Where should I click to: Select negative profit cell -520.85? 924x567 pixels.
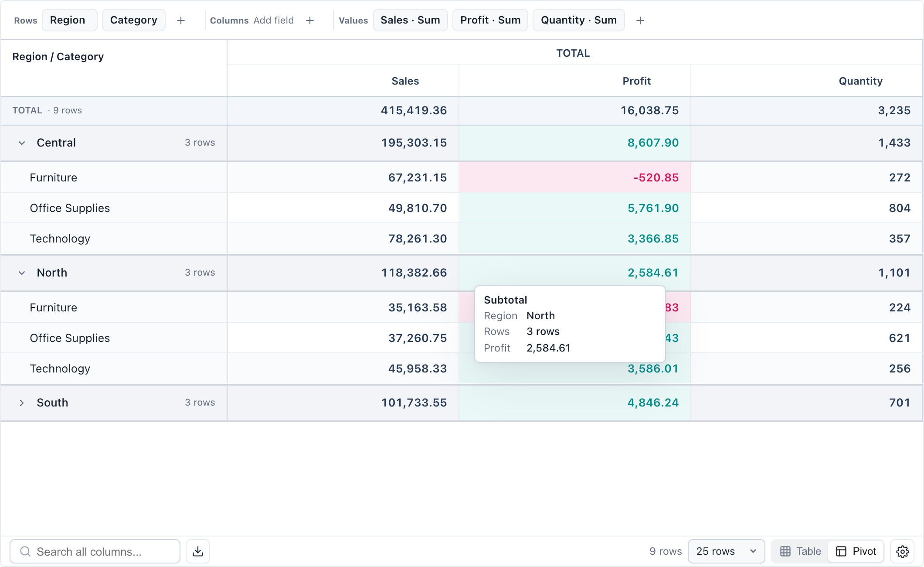tap(575, 178)
